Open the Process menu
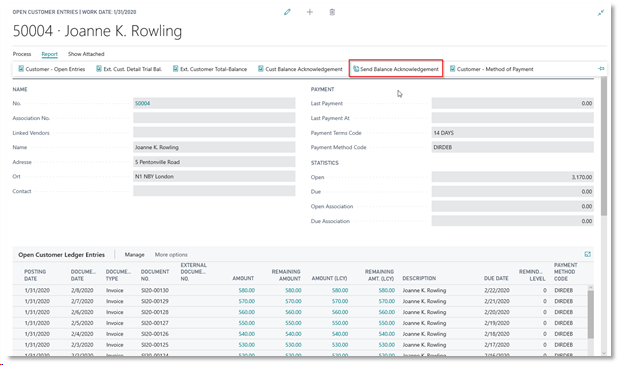 coord(22,54)
